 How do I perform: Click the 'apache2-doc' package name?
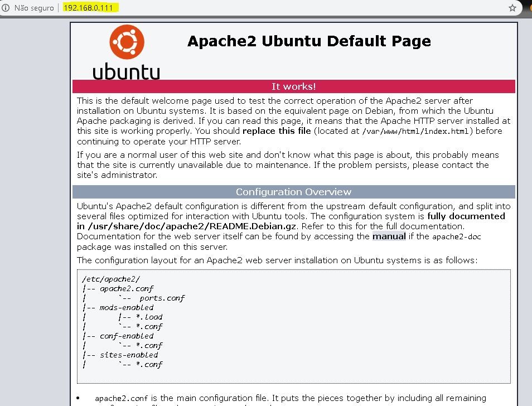tap(457, 237)
